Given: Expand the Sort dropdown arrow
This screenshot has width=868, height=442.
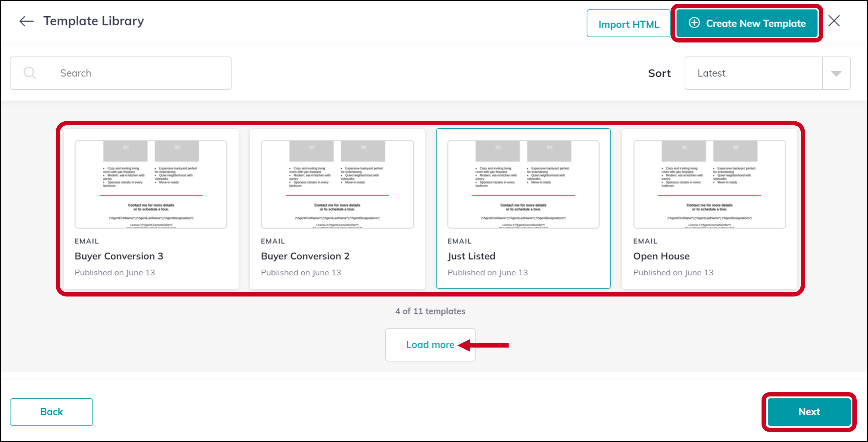Looking at the screenshot, I should click(836, 73).
